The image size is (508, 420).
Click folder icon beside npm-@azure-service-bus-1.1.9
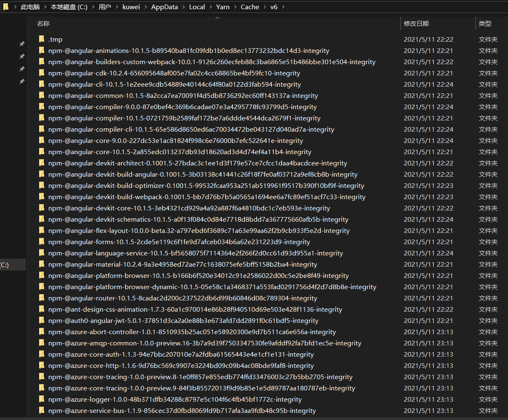pos(41,410)
